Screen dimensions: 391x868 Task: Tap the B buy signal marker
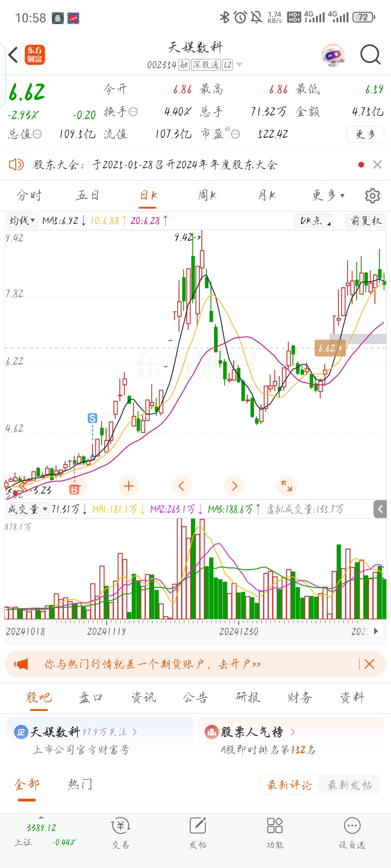coord(74,489)
